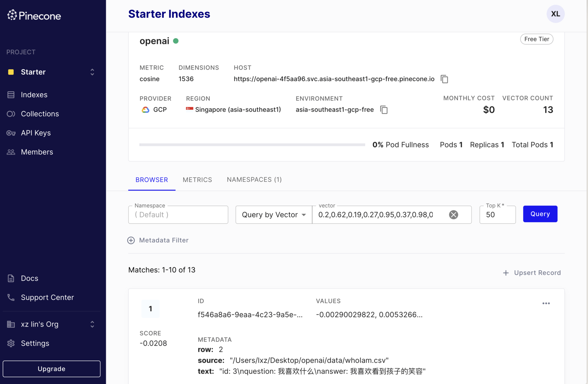Click the organization building icon
Screen dimensions: 588x384
point(11,324)
